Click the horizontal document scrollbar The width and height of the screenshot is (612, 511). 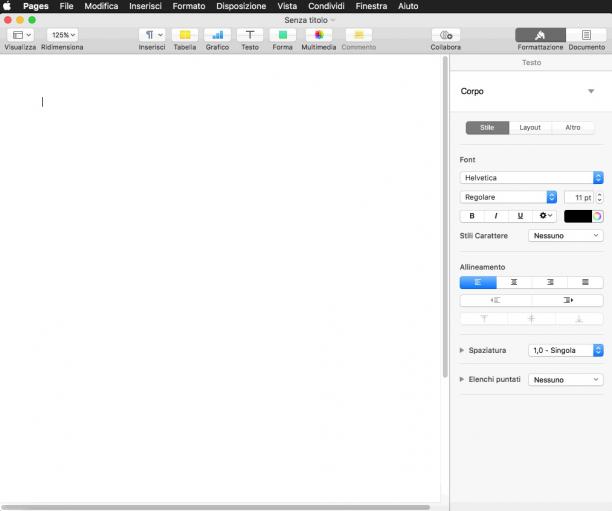[x=215, y=507]
